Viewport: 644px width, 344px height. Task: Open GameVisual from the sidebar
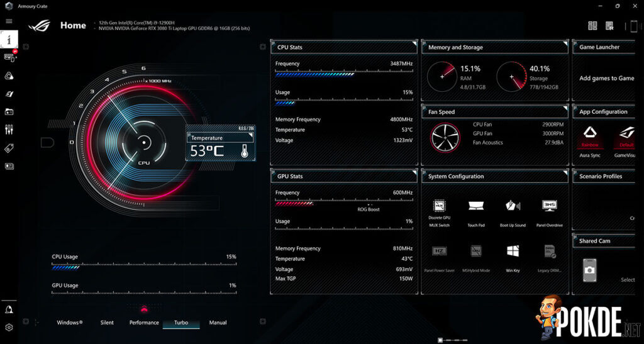pyautogui.click(x=9, y=94)
